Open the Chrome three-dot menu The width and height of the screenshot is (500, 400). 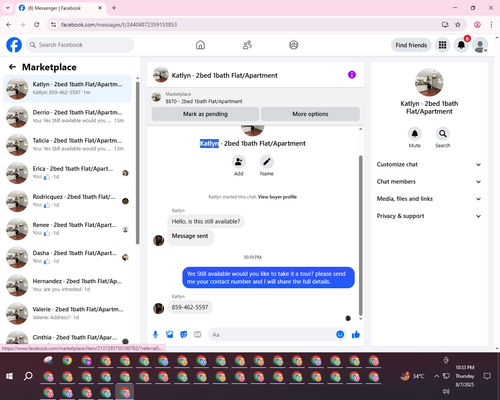coord(491,25)
